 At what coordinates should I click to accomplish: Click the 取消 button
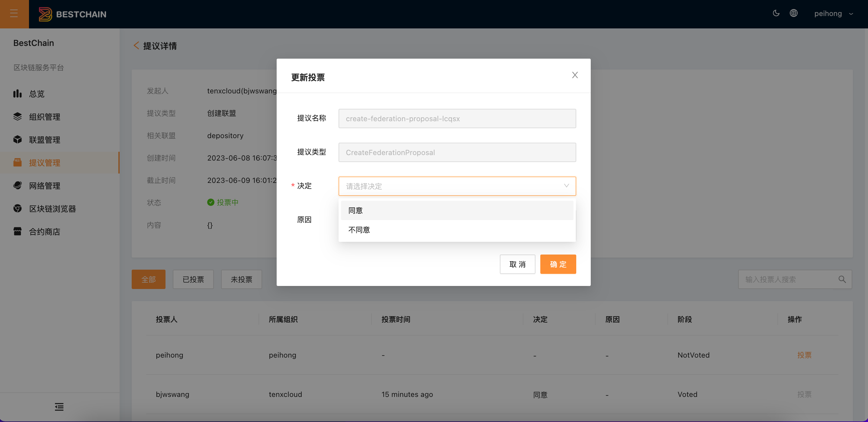coord(517,264)
